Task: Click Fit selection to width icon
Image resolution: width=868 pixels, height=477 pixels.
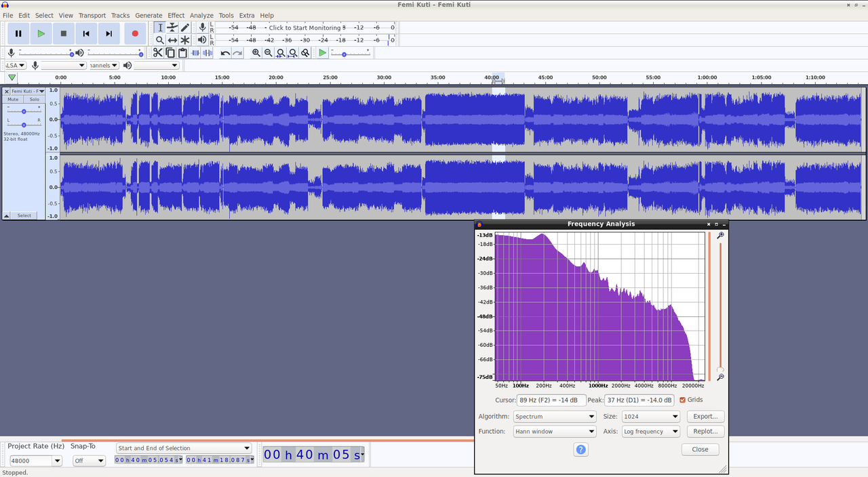Action: pos(281,53)
